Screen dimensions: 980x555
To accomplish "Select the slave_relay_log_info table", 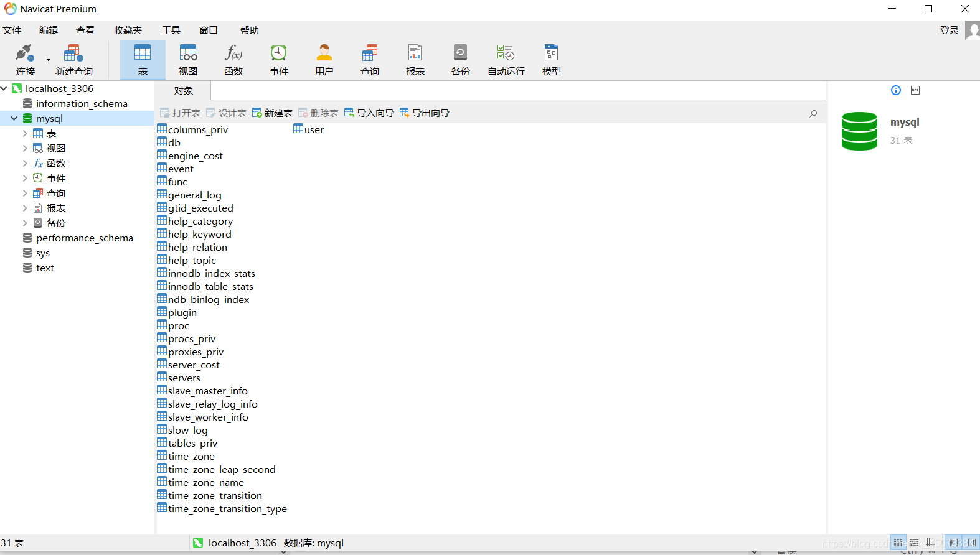I will click(x=207, y=404).
